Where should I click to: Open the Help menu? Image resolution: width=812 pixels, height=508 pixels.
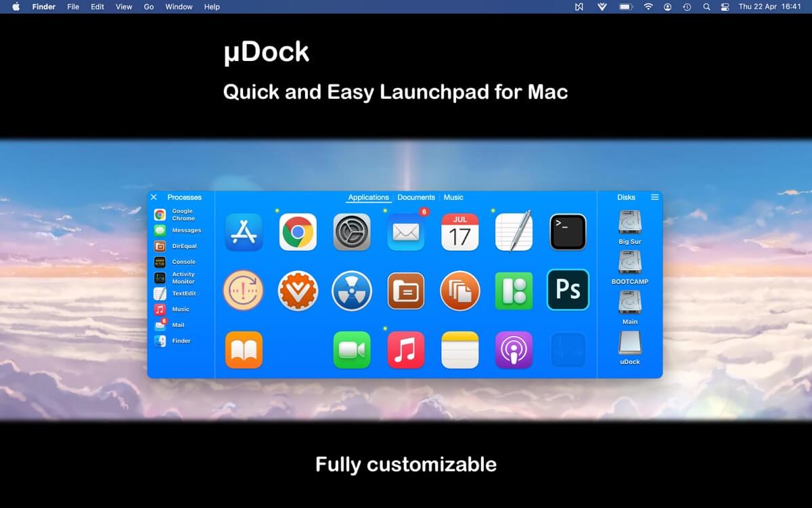(212, 7)
